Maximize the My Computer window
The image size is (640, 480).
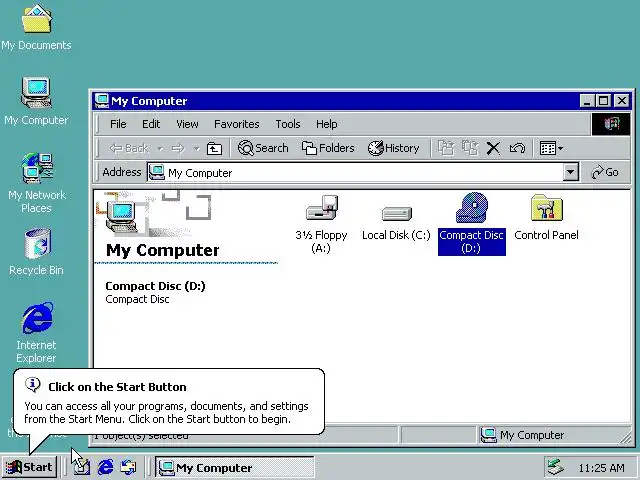(x=603, y=101)
